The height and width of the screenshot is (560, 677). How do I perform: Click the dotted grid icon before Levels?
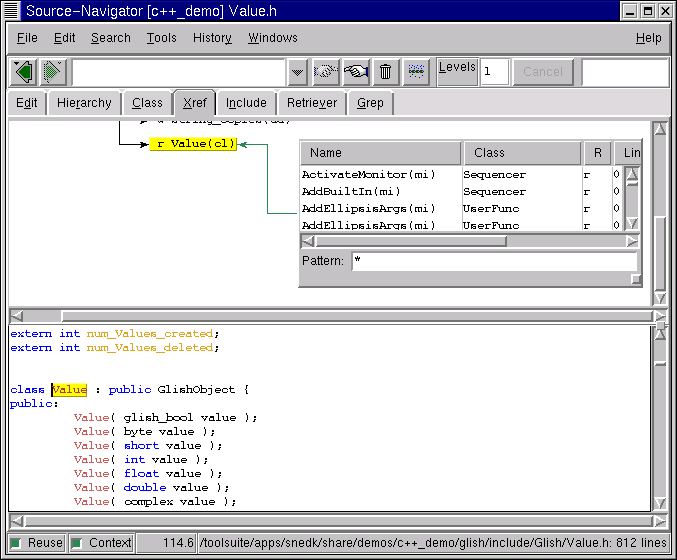417,72
